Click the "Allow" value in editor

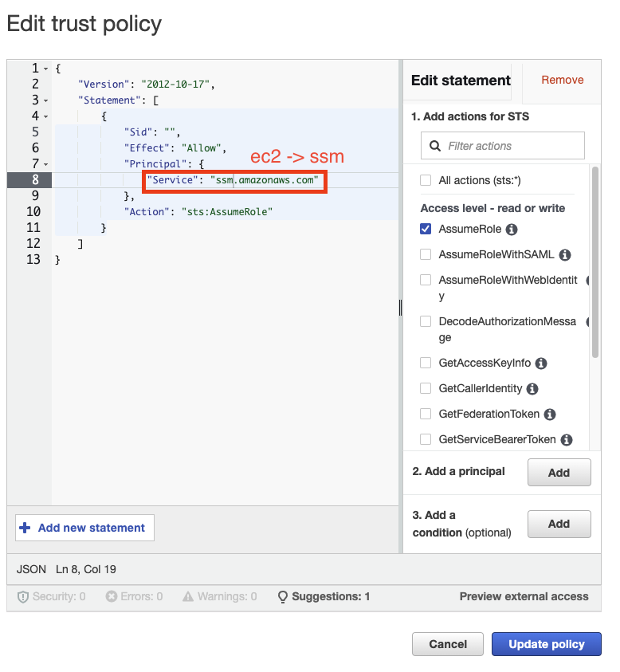[202, 148]
